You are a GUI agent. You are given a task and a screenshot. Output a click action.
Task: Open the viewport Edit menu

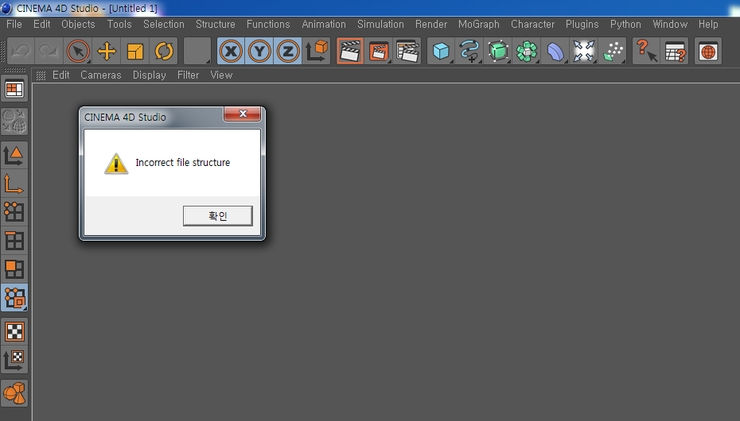tap(61, 75)
